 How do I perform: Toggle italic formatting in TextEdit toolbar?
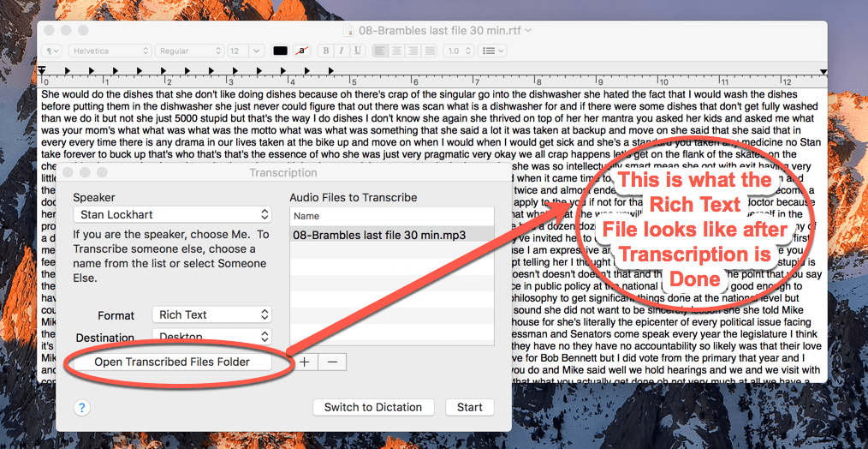[x=342, y=51]
